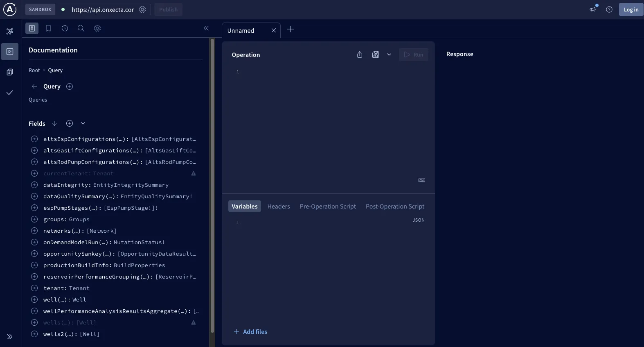The width and height of the screenshot is (644, 347).
Task: Open the Fields options chevron dropdown
Action: [x=83, y=123]
